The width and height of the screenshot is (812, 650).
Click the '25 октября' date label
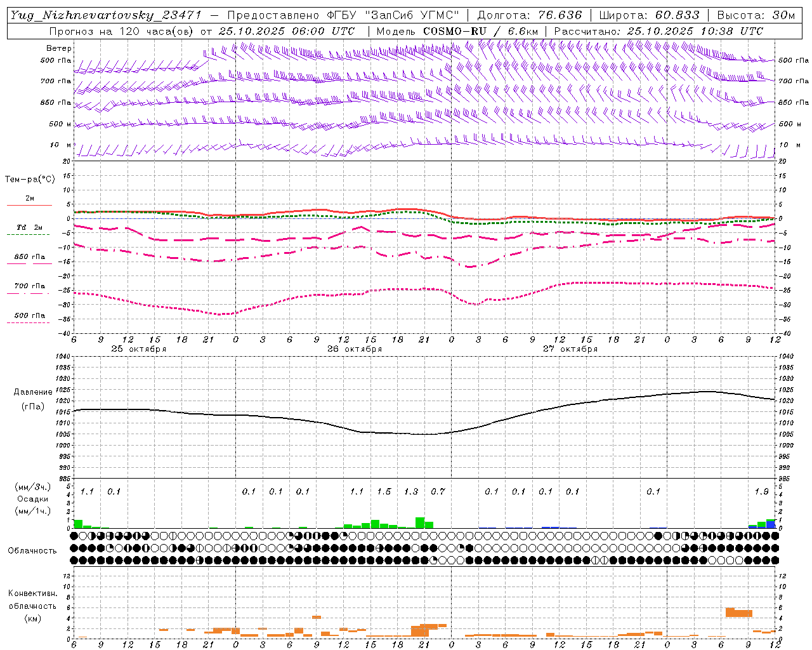pyautogui.click(x=139, y=349)
